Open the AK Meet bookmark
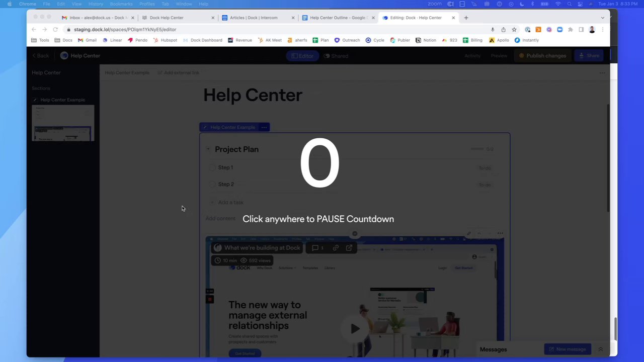This screenshot has height=362, width=644. pos(270,40)
